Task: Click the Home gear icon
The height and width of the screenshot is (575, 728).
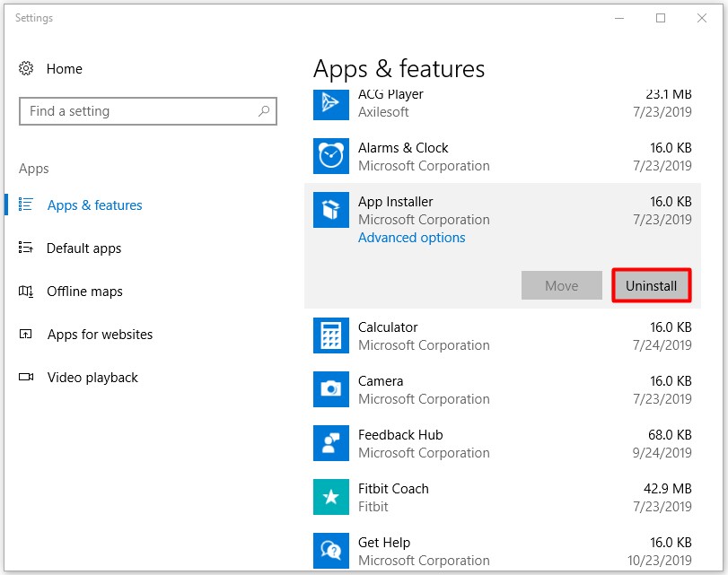Action: pos(26,69)
